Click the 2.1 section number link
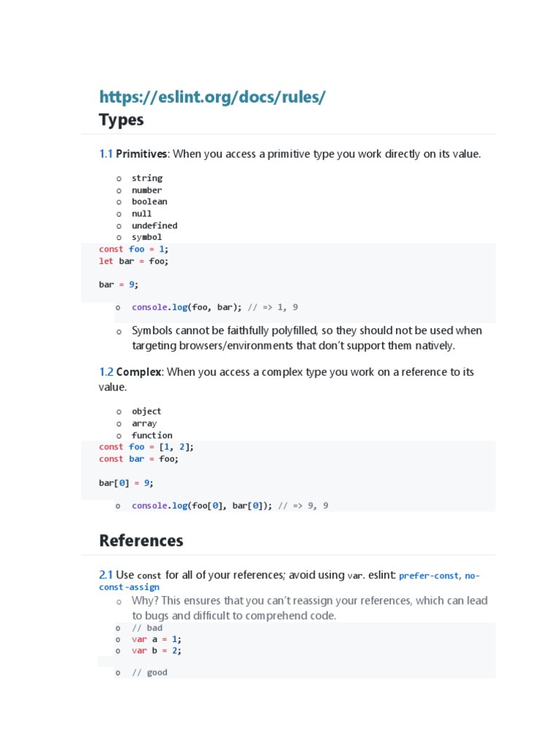Image resolution: width=560 pixels, height=747 pixels. pyautogui.click(x=106, y=575)
